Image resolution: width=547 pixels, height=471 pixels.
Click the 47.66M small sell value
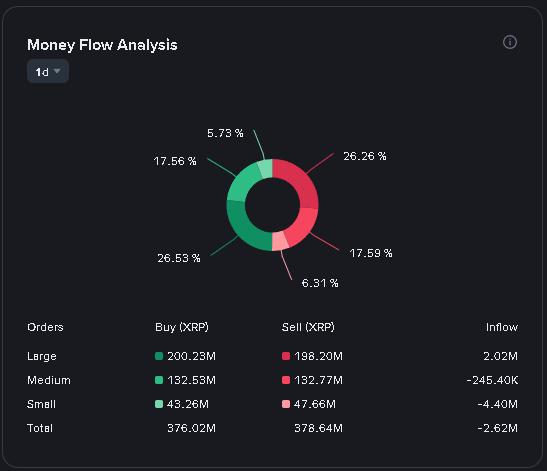click(x=315, y=404)
